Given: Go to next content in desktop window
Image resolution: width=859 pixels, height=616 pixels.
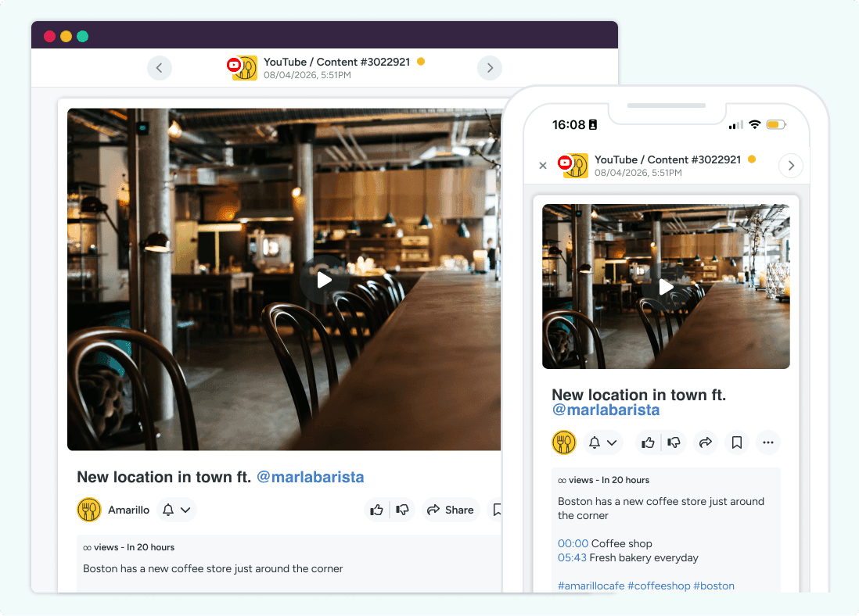Looking at the screenshot, I should click(490, 68).
